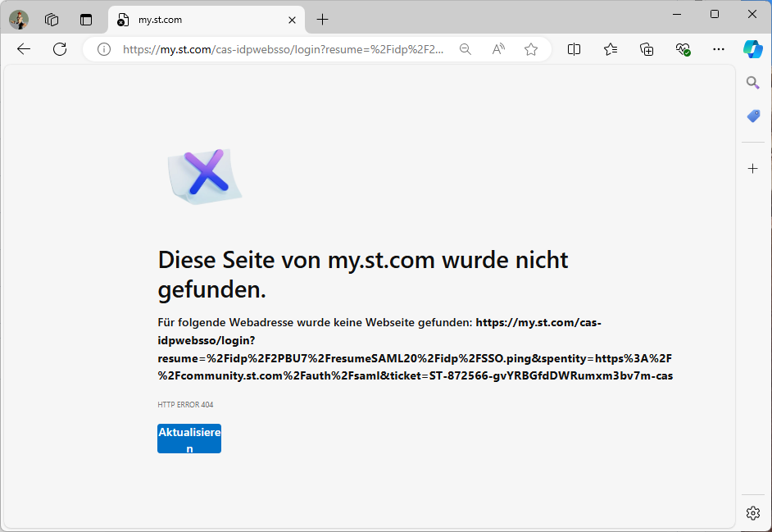Open Collections panel
The width and height of the screenshot is (772, 532).
(647, 49)
